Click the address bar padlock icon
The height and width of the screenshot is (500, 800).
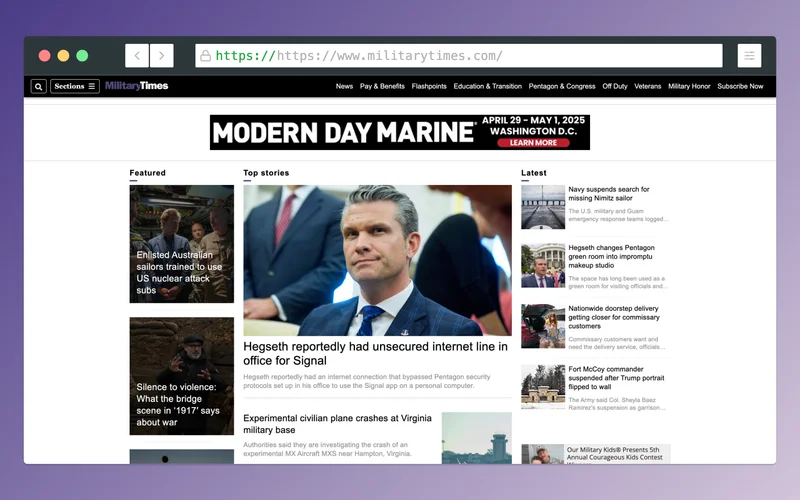click(x=206, y=56)
